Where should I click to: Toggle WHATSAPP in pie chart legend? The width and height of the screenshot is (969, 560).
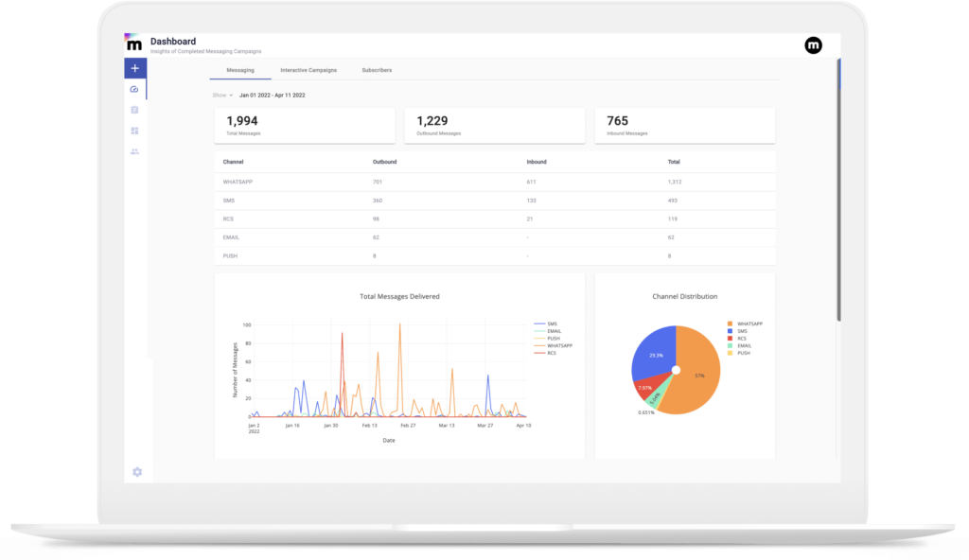tap(745, 324)
